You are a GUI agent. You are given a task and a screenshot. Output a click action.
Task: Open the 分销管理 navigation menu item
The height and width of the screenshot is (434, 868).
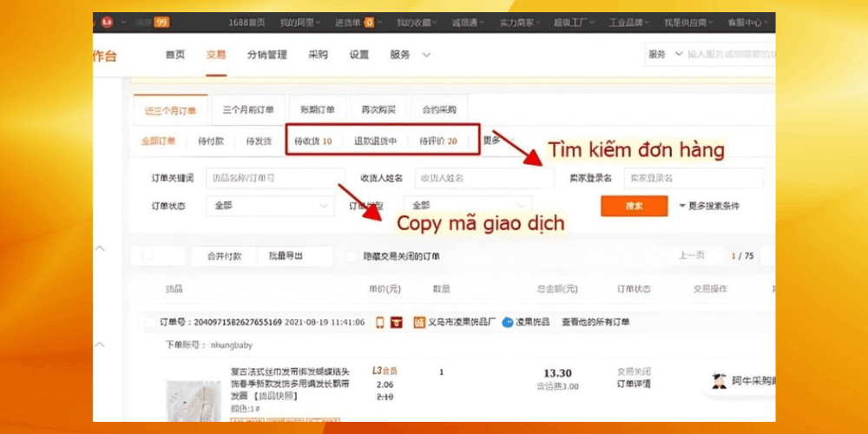pyautogui.click(x=266, y=55)
